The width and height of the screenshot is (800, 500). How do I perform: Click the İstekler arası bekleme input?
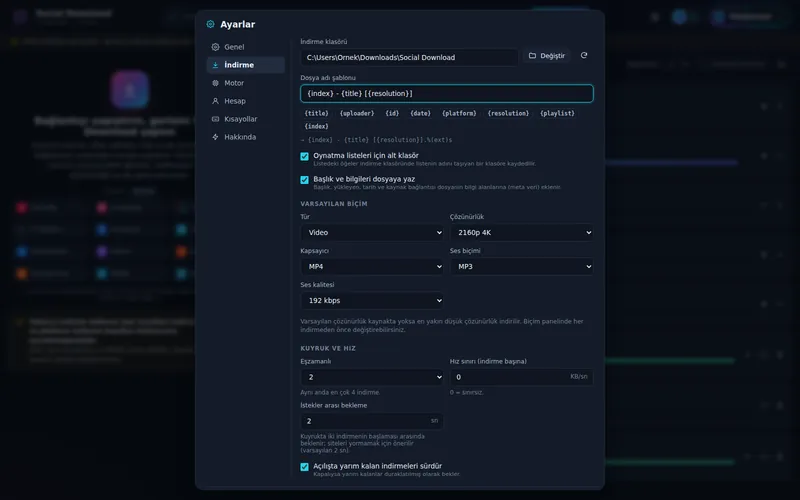372,421
